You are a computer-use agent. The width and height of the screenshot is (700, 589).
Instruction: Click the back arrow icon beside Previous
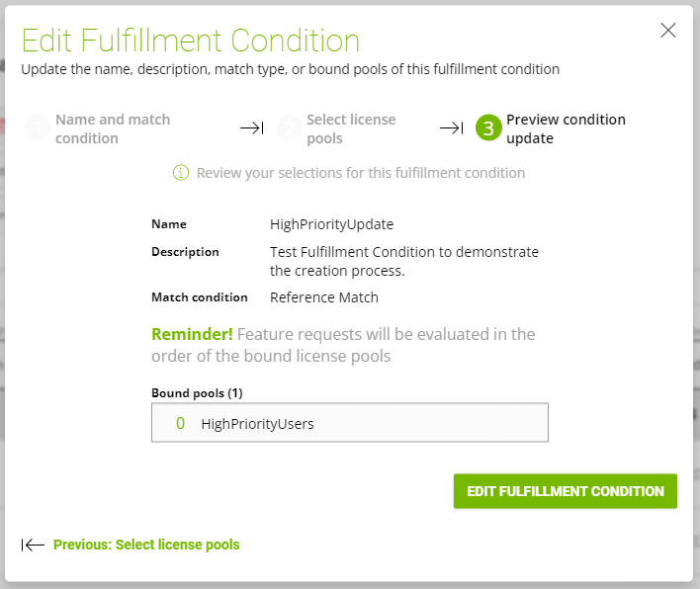coord(33,545)
